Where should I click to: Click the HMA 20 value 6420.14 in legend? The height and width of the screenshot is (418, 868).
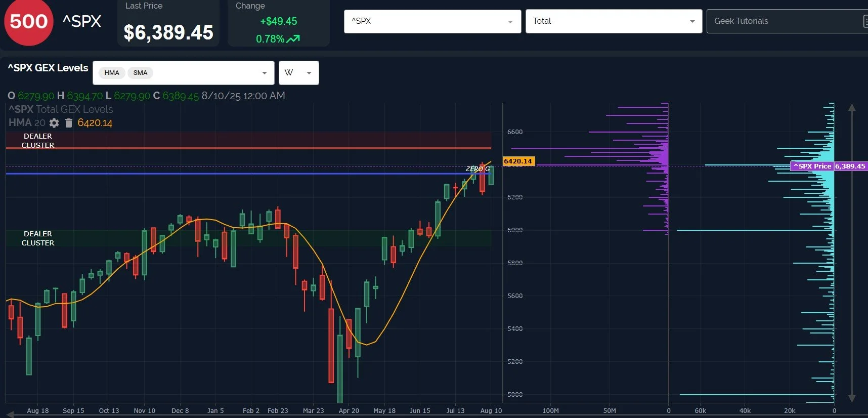pos(95,123)
